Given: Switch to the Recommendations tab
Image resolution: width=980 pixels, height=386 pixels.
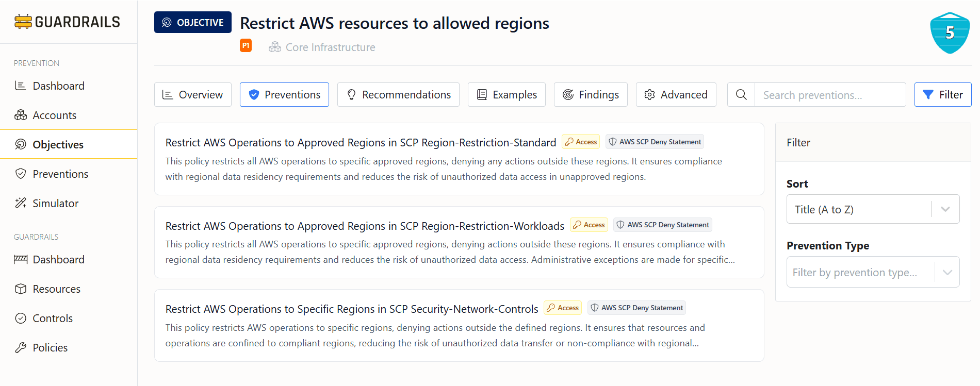Looking at the screenshot, I should coord(398,95).
